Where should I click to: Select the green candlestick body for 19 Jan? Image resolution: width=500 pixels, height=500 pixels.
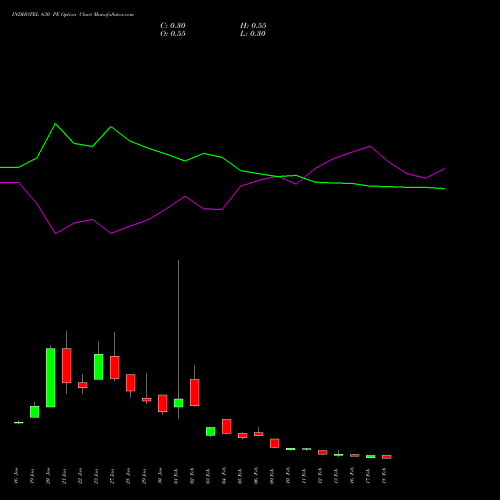click(x=35, y=412)
